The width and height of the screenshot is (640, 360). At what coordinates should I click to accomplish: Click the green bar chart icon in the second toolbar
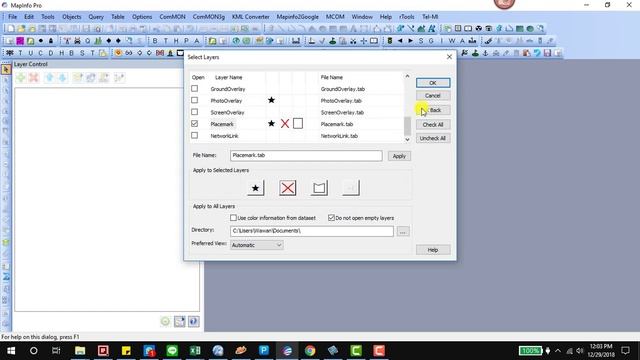[98, 41]
